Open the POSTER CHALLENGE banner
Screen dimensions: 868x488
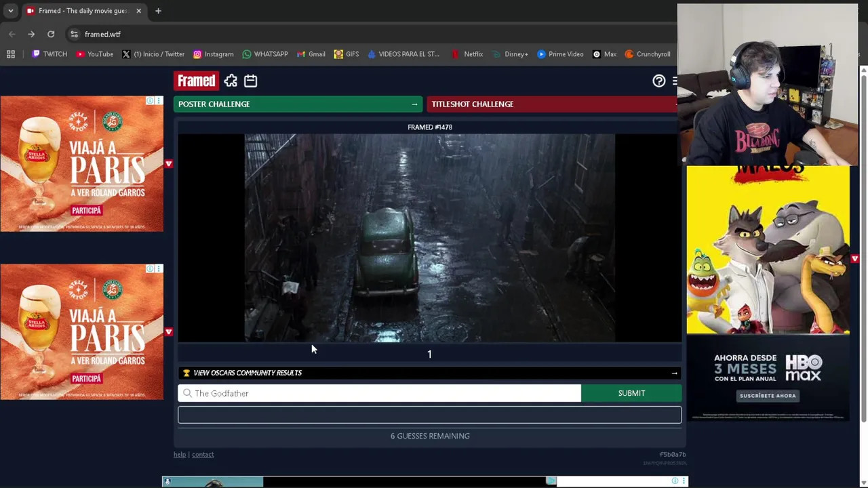pyautogui.click(x=298, y=104)
